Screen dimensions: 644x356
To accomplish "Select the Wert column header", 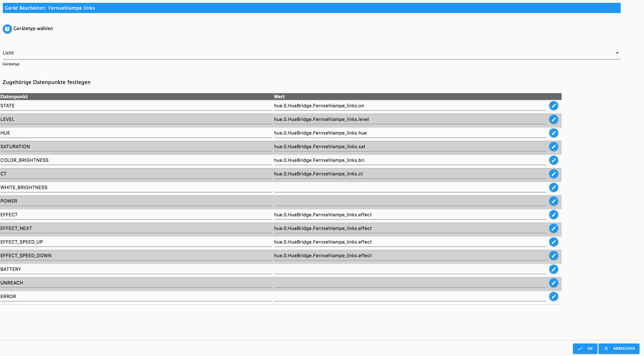I will 410,97.
